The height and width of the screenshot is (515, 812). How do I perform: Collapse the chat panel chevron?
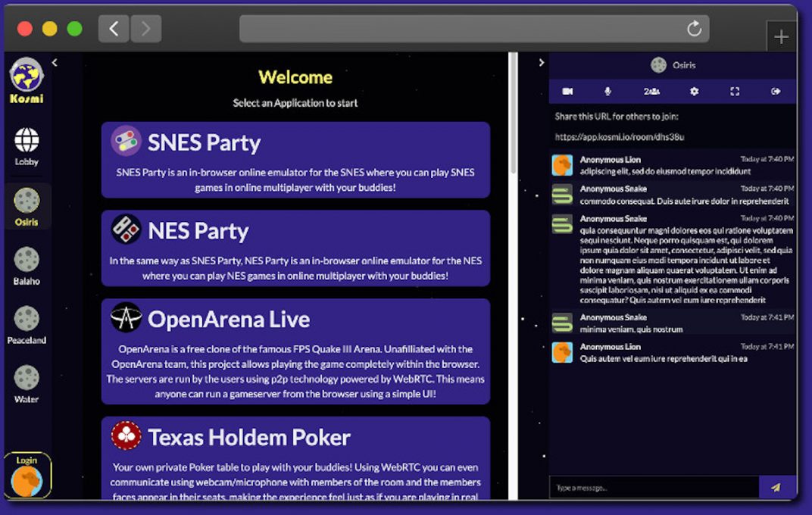(x=541, y=63)
